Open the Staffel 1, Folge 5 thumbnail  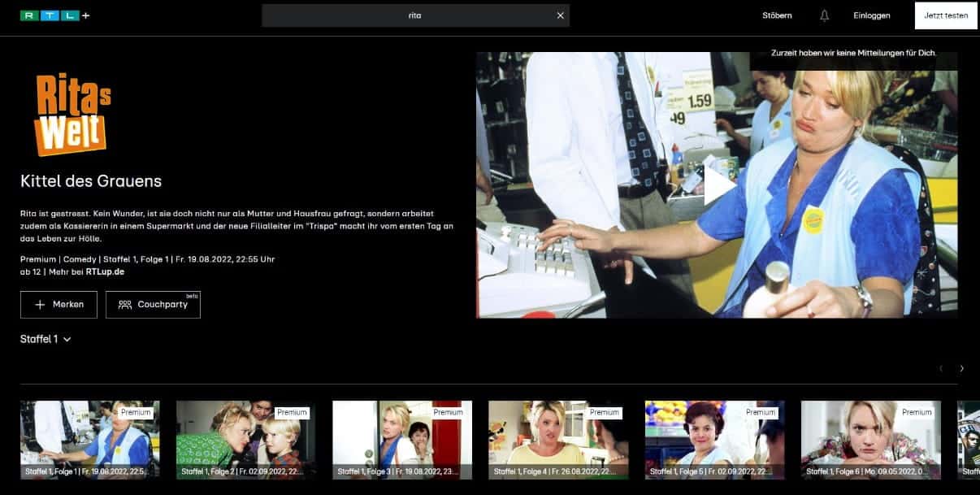point(714,439)
